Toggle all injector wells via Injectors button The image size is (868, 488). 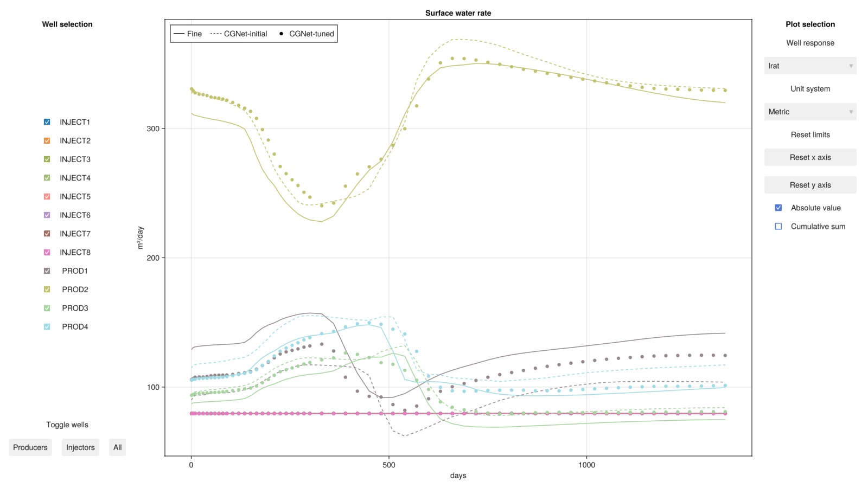click(x=80, y=447)
